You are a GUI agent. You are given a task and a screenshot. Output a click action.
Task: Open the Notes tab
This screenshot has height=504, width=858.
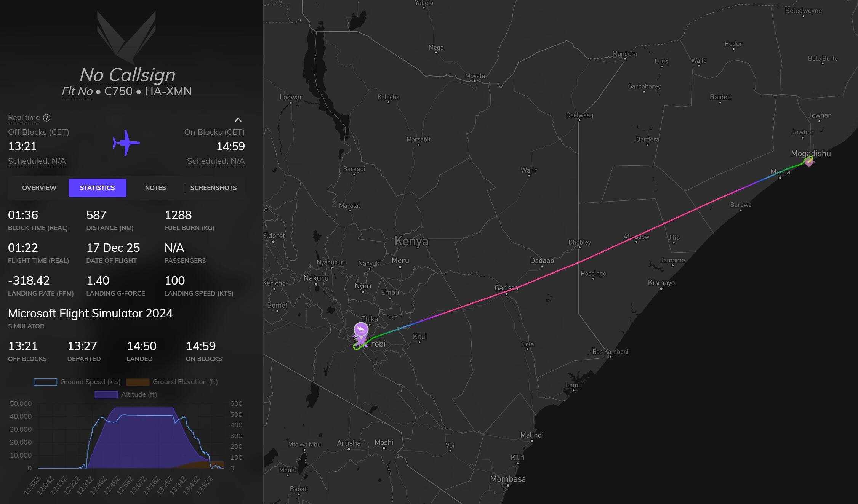155,188
